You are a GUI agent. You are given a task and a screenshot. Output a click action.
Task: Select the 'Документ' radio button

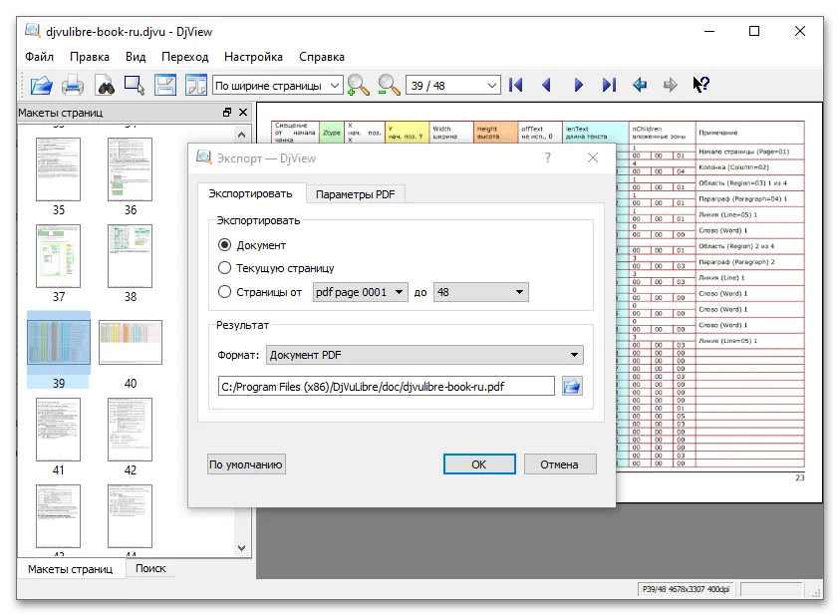click(224, 244)
